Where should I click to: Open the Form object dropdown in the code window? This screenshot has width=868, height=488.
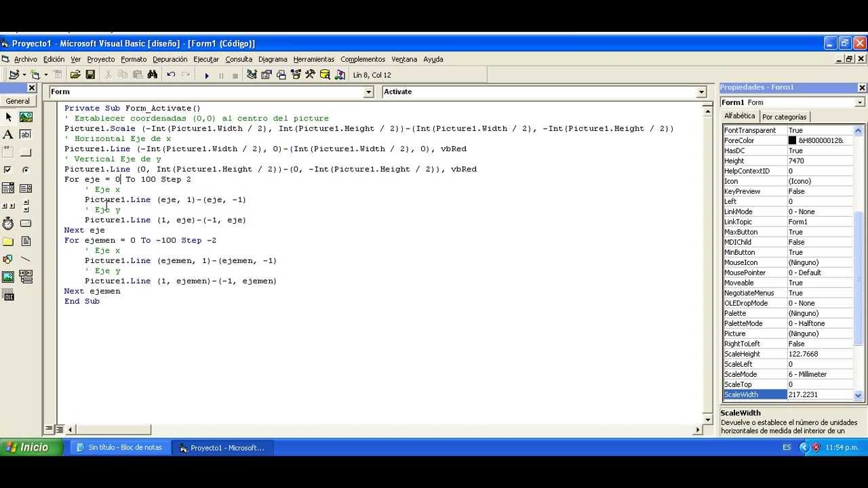pos(369,91)
